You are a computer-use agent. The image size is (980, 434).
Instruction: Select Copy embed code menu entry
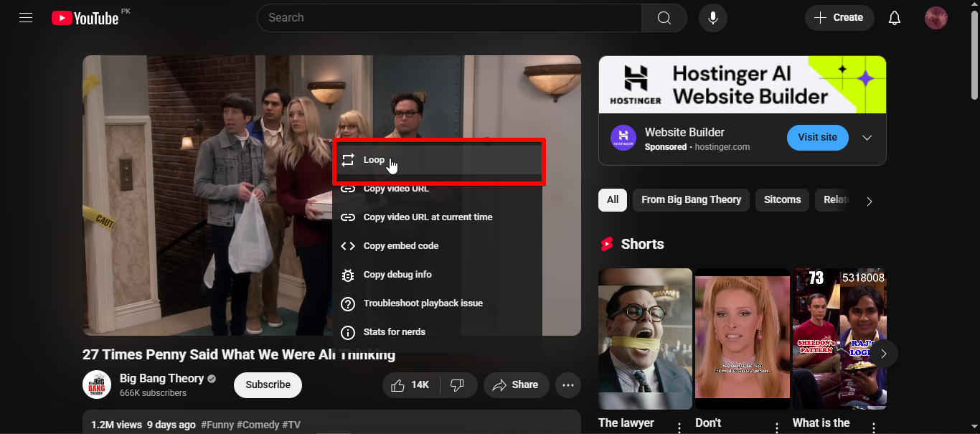400,246
